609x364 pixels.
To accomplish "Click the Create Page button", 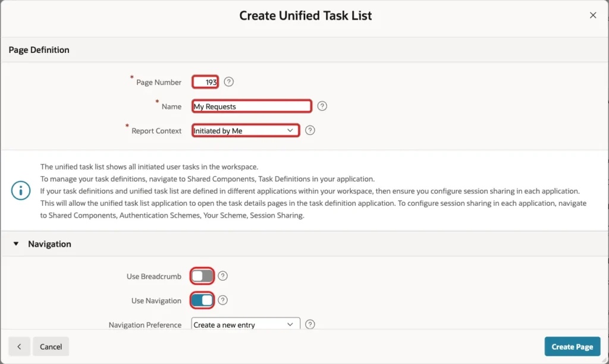I will point(572,347).
